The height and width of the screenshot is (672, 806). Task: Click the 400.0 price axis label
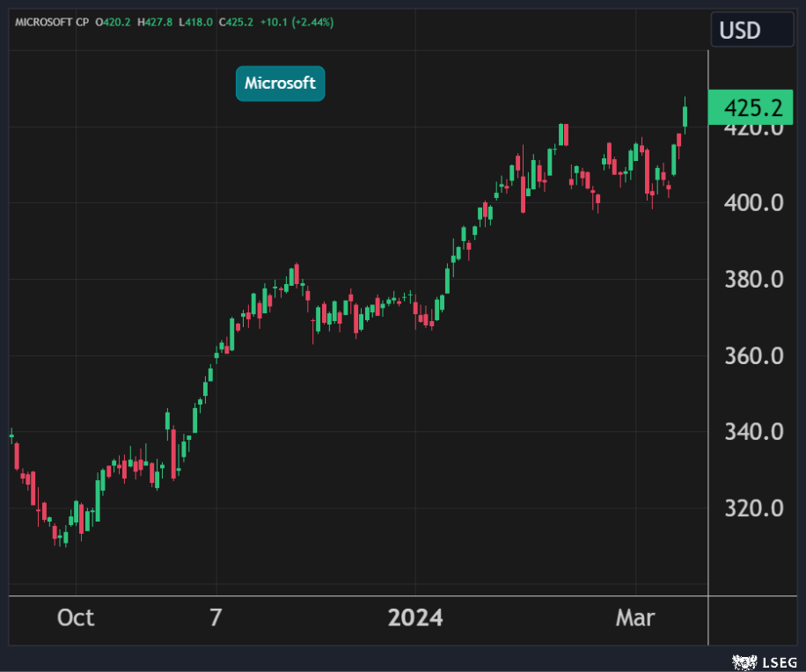pyautogui.click(x=752, y=203)
